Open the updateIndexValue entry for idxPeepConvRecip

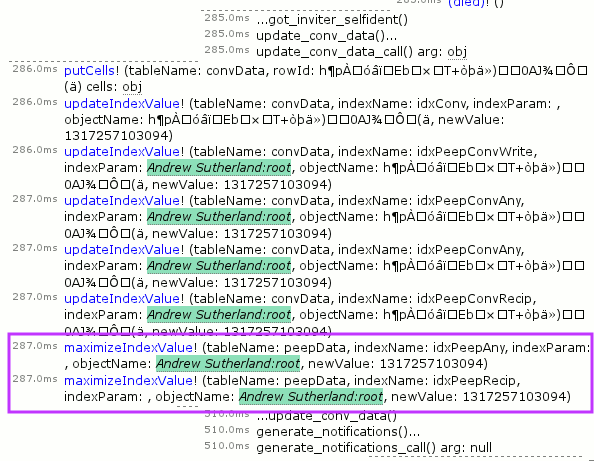[x=122, y=299]
